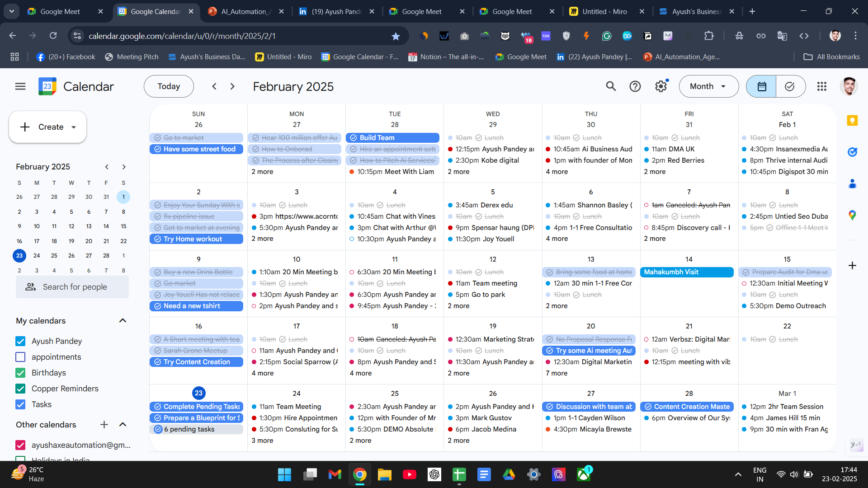Open the Support help icon
Viewport: 868px width, 488px height.
click(635, 86)
